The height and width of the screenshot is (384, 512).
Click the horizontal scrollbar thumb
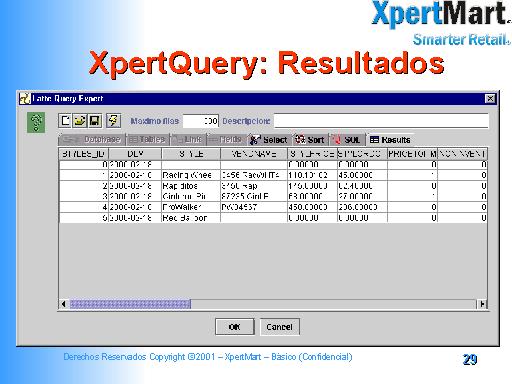(130, 304)
